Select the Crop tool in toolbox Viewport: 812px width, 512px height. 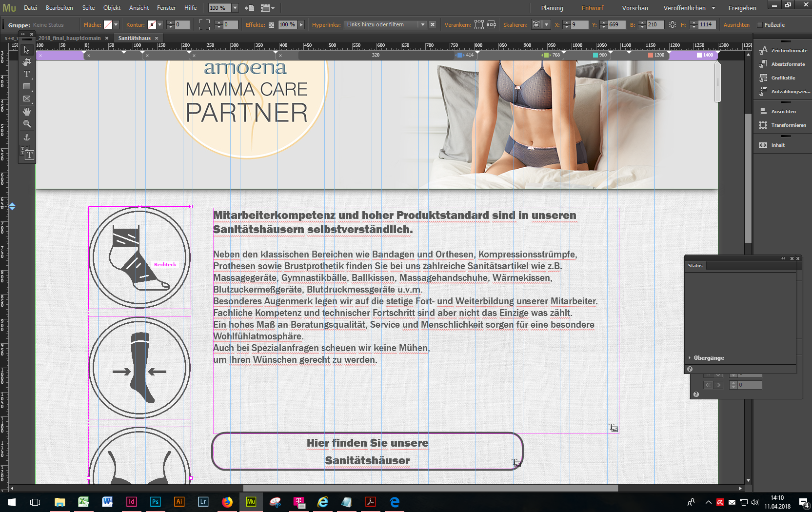click(27, 62)
